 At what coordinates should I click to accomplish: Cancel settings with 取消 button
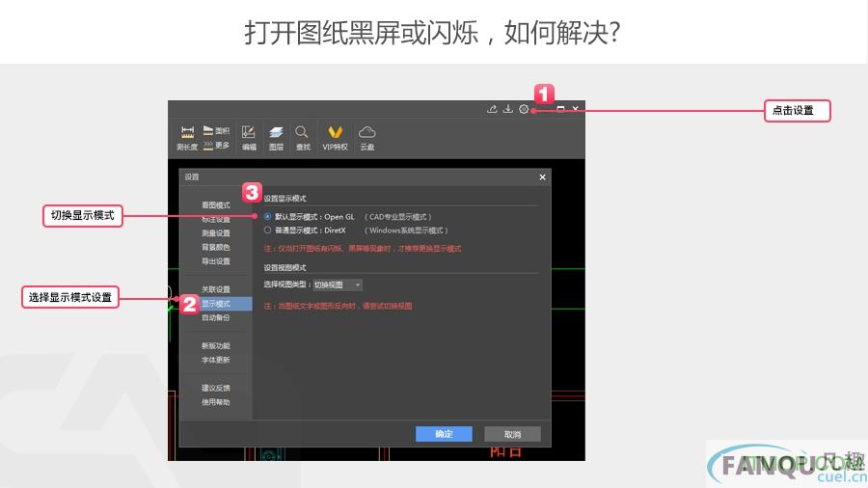[x=513, y=434]
